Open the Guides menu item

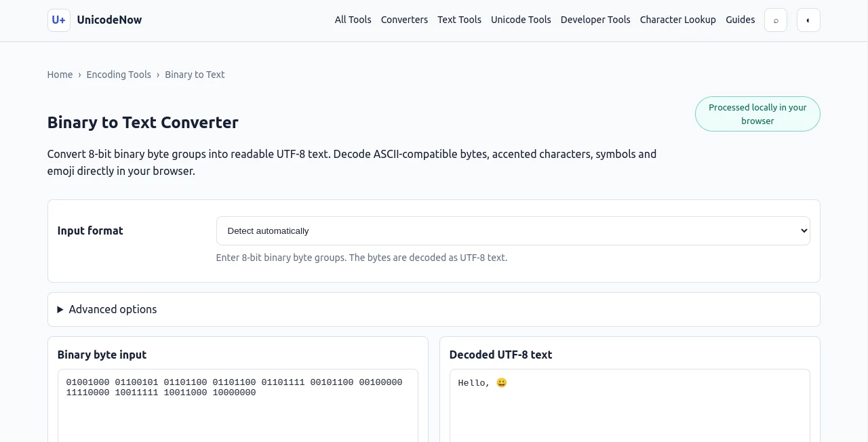[x=741, y=20]
